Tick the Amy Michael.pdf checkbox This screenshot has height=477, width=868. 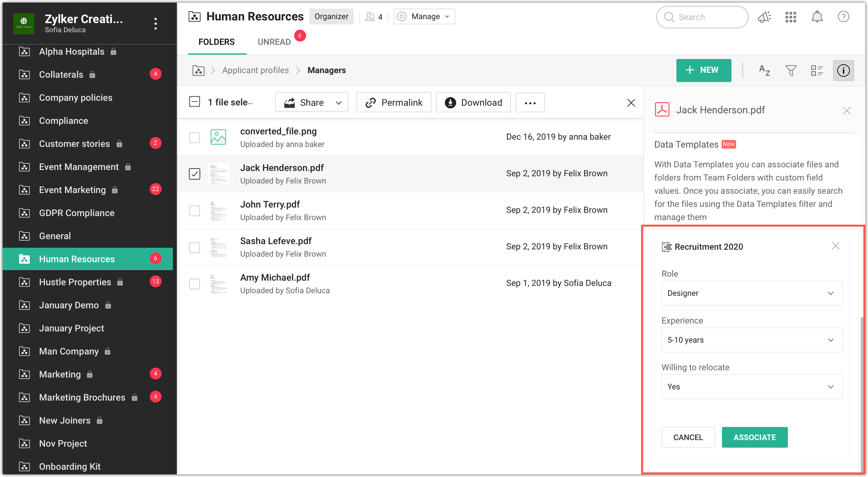click(195, 283)
